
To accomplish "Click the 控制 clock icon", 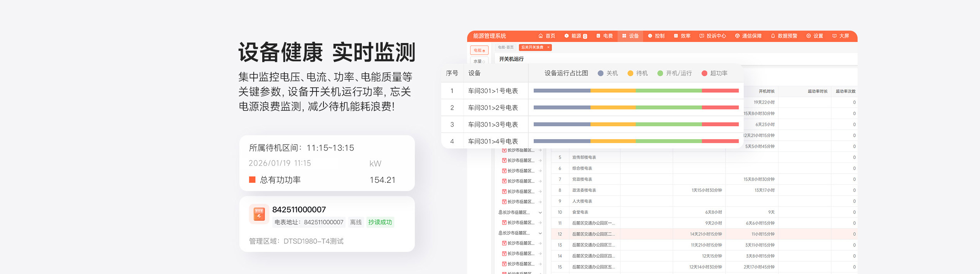I will click(650, 36).
